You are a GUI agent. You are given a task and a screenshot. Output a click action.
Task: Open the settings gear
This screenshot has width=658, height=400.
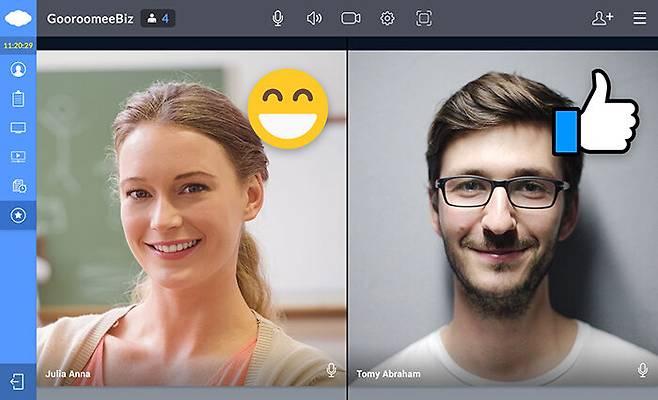[387, 18]
